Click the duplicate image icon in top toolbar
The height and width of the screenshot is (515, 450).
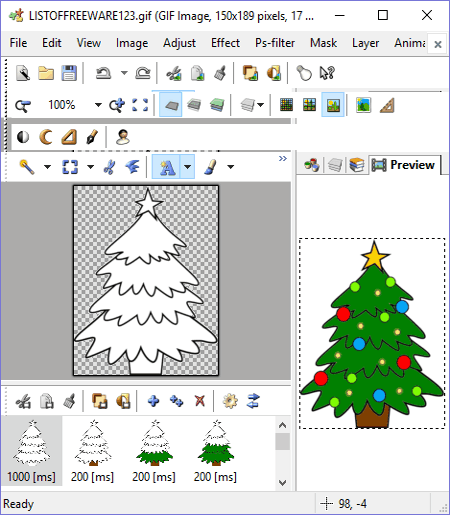[250, 73]
